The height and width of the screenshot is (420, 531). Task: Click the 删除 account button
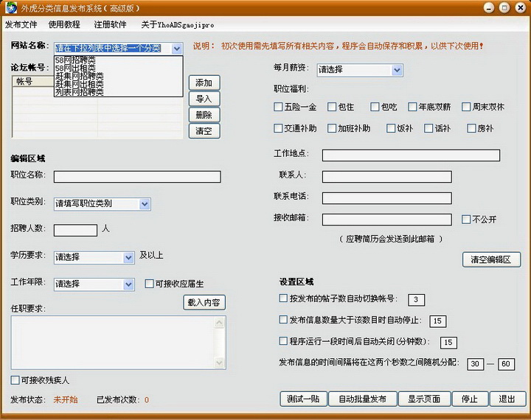(204, 115)
